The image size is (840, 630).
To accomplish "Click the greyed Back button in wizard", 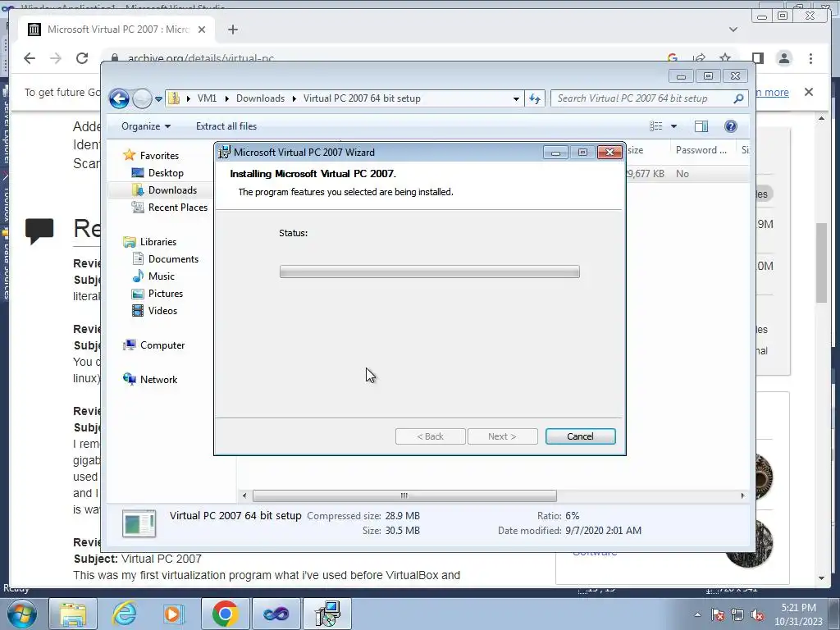I will [430, 436].
